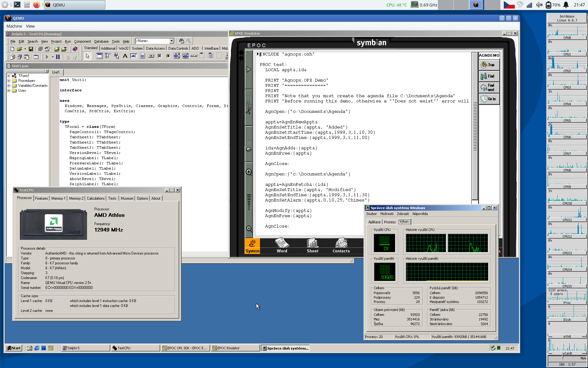This screenshot has height=368, width=588.
Task: Switch to the Procesy tab
Action: tap(390, 222)
